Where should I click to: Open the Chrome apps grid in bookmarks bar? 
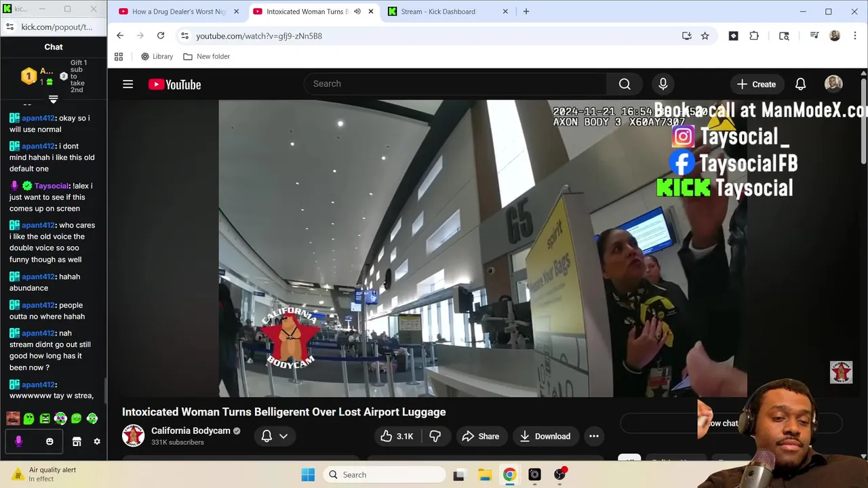(x=119, y=56)
